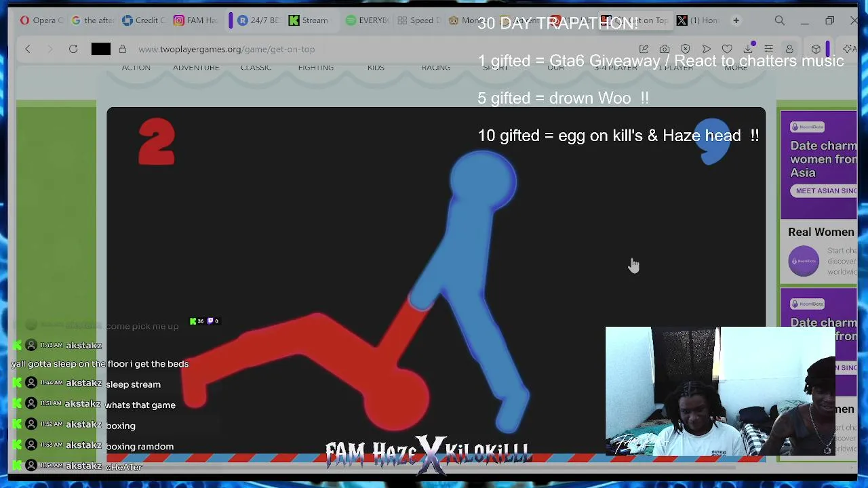This screenshot has width=868, height=488.
Task: Click the '10 gifted = egg on' goal text
Action: click(x=618, y=136)
